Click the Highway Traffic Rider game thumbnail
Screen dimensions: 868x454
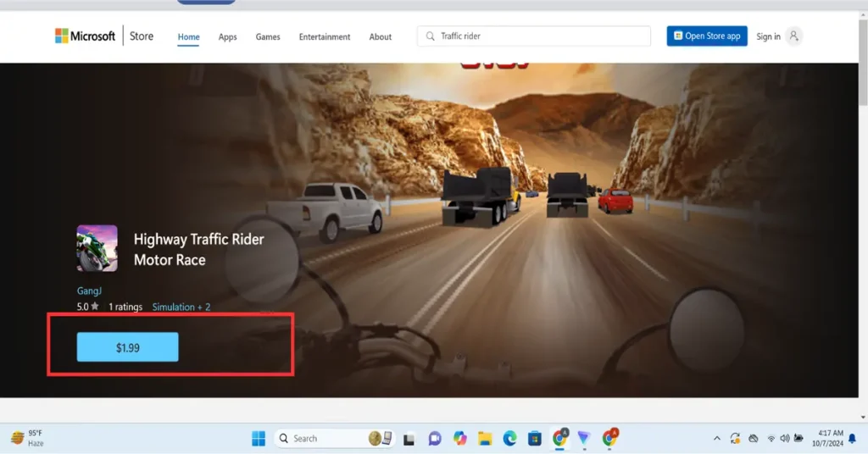click(97, 247)
